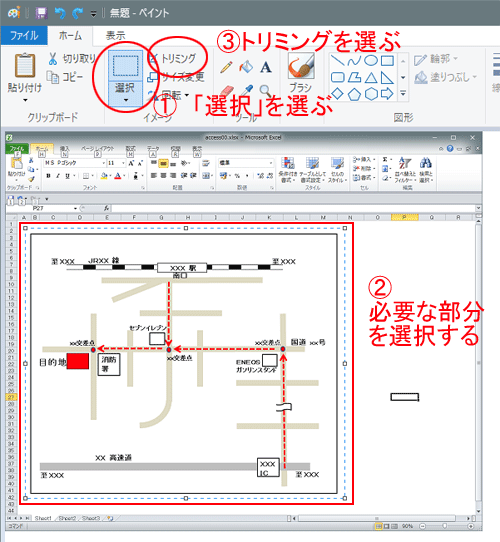
Task: Click the Paint save icon in title bar
Action: [41, 13]
